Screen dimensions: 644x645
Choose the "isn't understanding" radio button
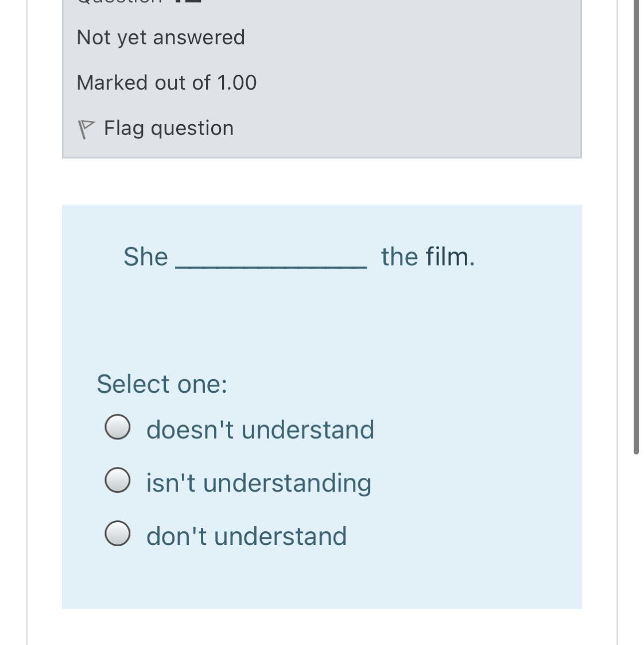pyautogui.click(x=118, y=481)
